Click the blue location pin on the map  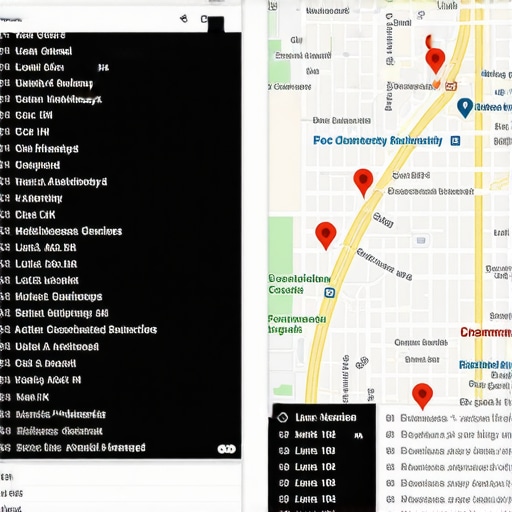(x=465, y=107)
